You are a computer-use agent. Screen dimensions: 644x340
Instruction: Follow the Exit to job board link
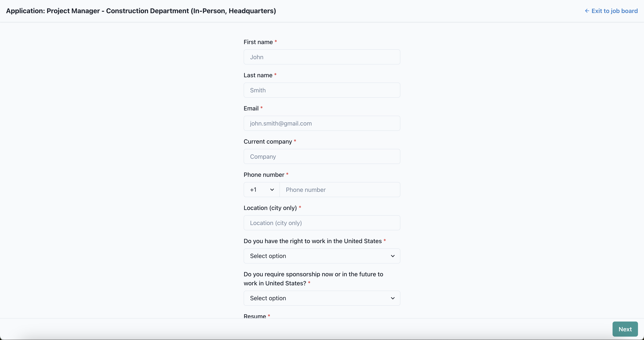pyautogui.click(x=614, y=11)
